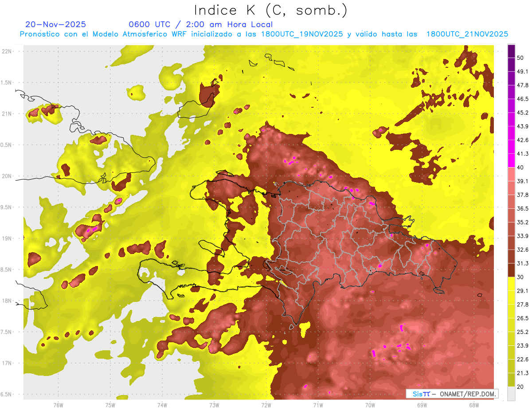
Task: Click the '31.3' color scale value
Action: point(522,263)
